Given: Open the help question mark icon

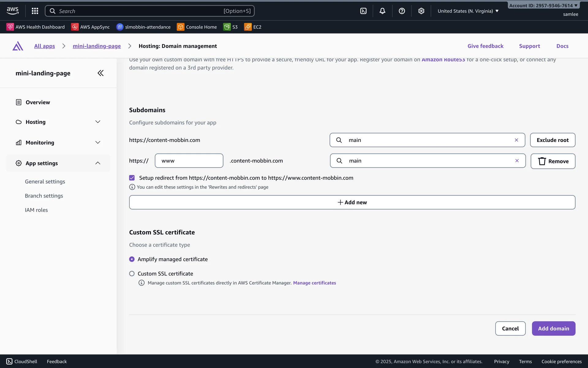Looking at the screenshot, I should [402, 11].
